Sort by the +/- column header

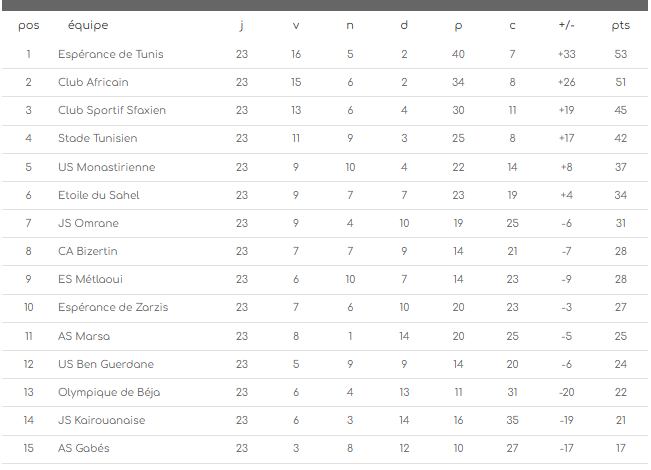[x=566, y=25]
